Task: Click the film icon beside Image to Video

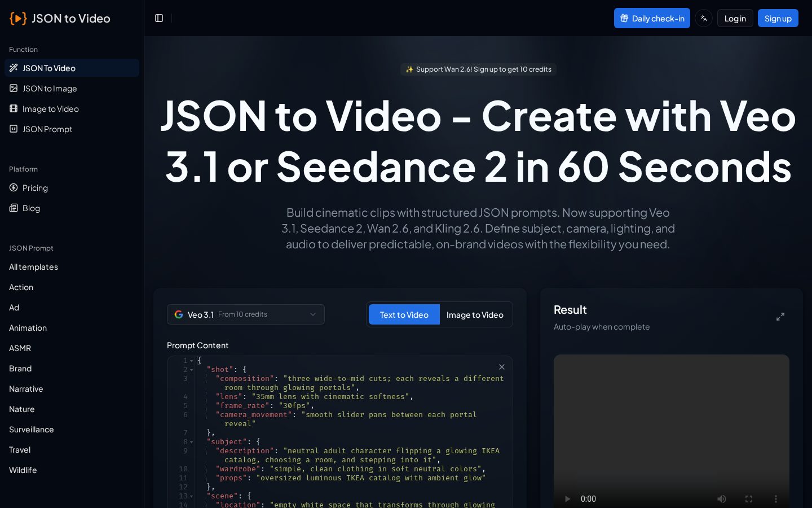Action: tap(14, 108)
